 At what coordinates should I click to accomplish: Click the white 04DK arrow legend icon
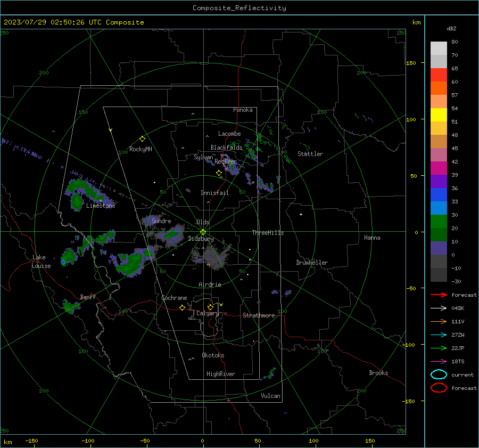[x=439, y=308]
